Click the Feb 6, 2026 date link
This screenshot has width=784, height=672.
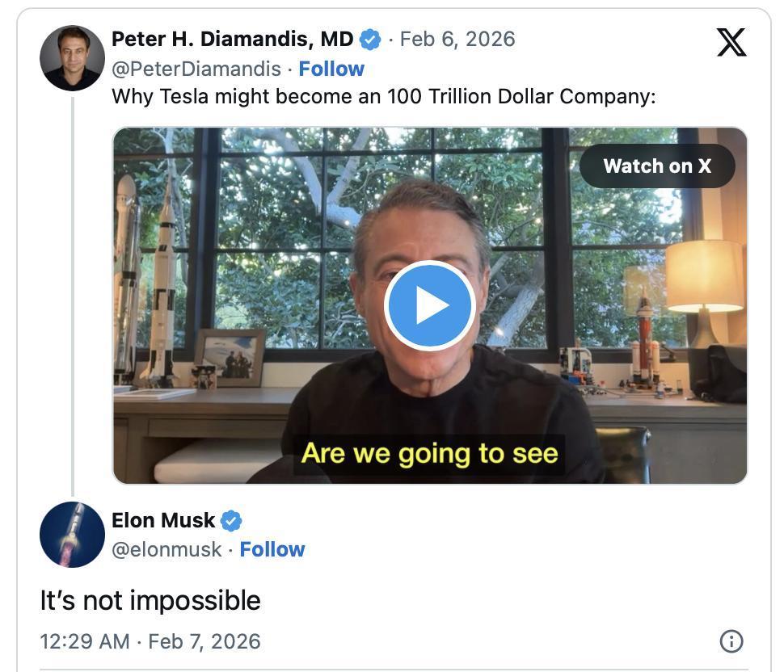point(457,39)
